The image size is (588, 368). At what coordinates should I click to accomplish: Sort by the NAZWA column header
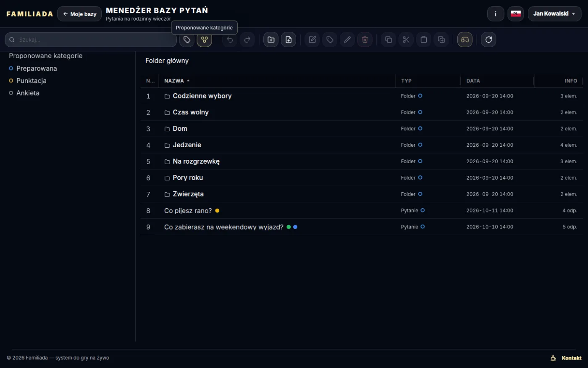[x=174, y=81]
